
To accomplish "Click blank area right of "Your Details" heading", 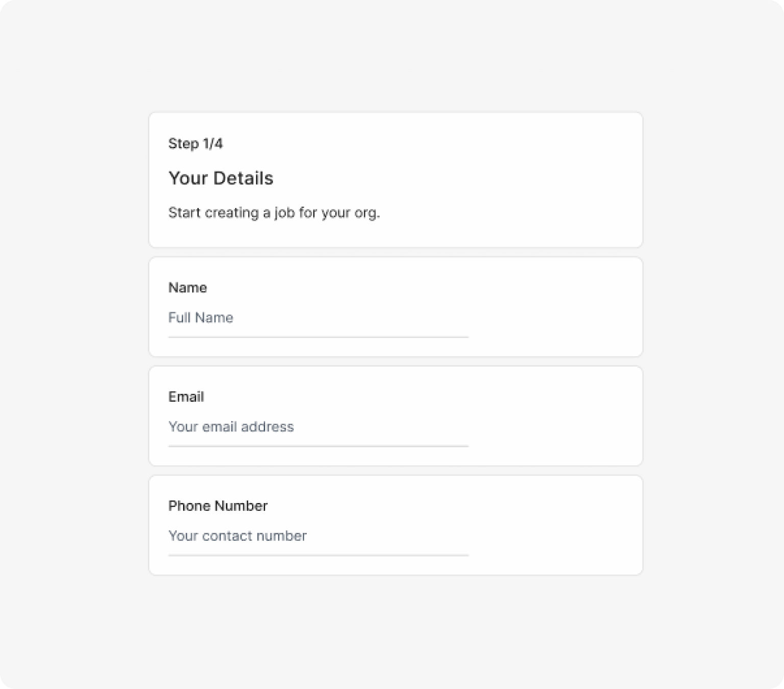I will tap(459, 178).
